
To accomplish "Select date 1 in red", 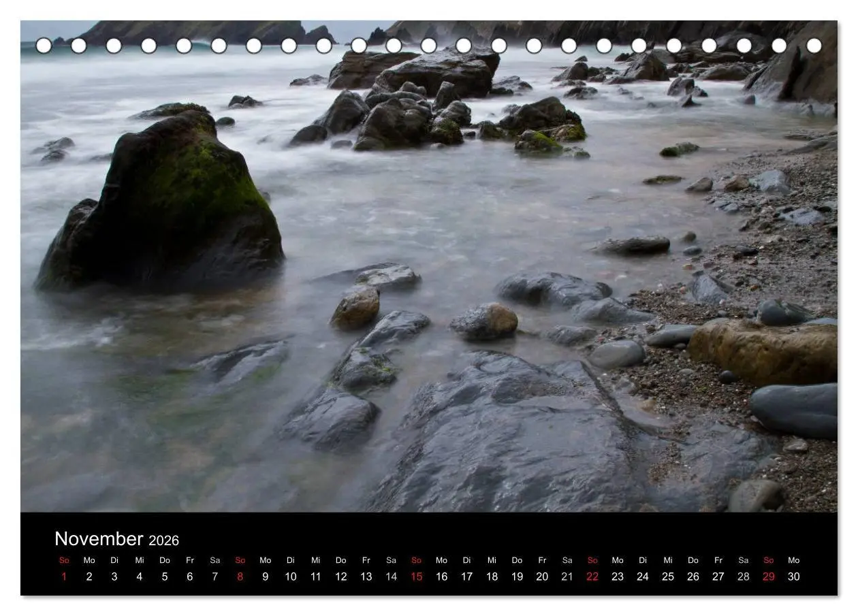I will [x=64, y=577].
